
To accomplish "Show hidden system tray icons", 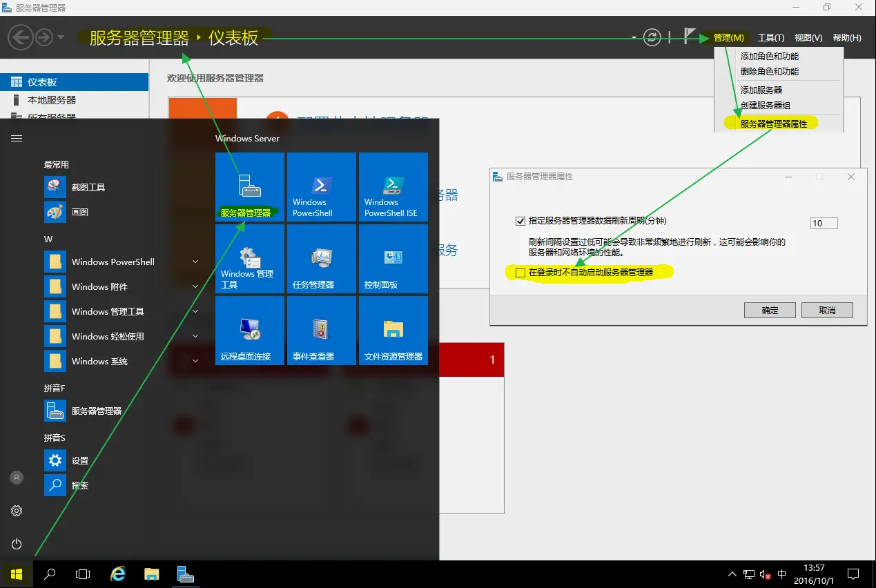I will point(732,574).
